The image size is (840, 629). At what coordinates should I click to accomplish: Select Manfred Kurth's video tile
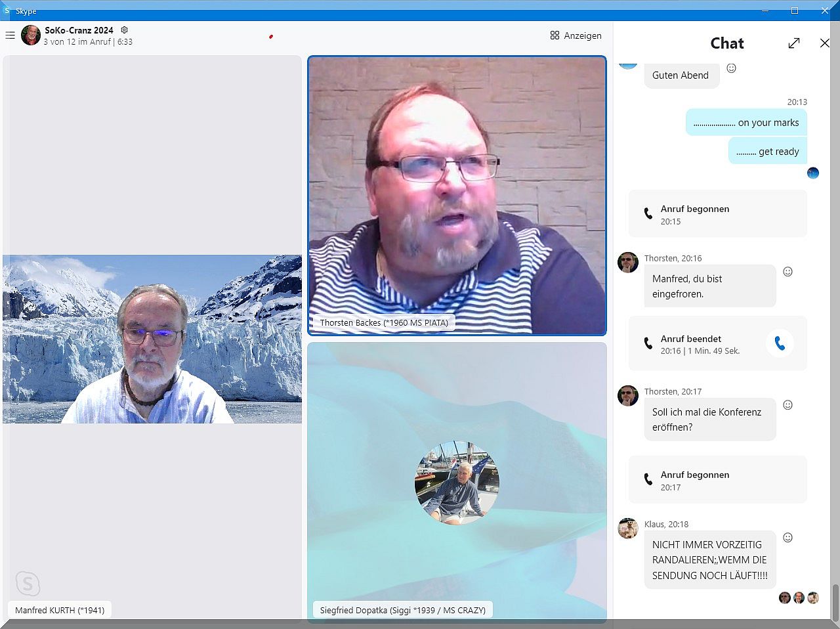coord(152,339)
